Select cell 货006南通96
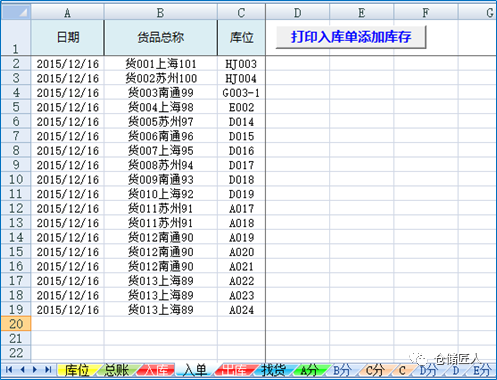497x380 pixels. [x=161, y=136]
